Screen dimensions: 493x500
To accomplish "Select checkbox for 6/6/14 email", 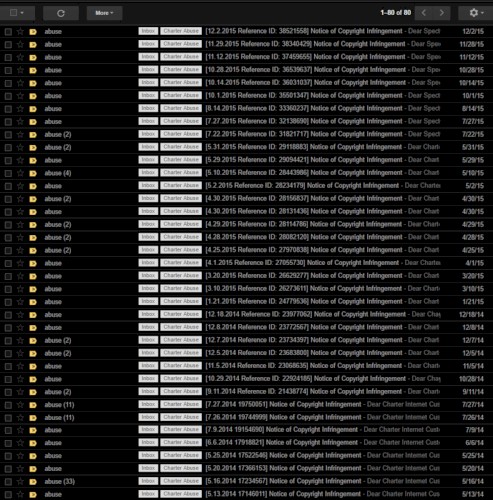I will [8, 443].
